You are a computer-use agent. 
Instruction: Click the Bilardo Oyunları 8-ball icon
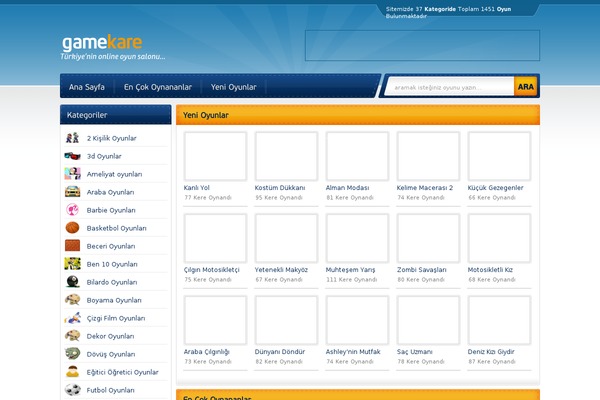pyautogui.click(x=72, y=282)
